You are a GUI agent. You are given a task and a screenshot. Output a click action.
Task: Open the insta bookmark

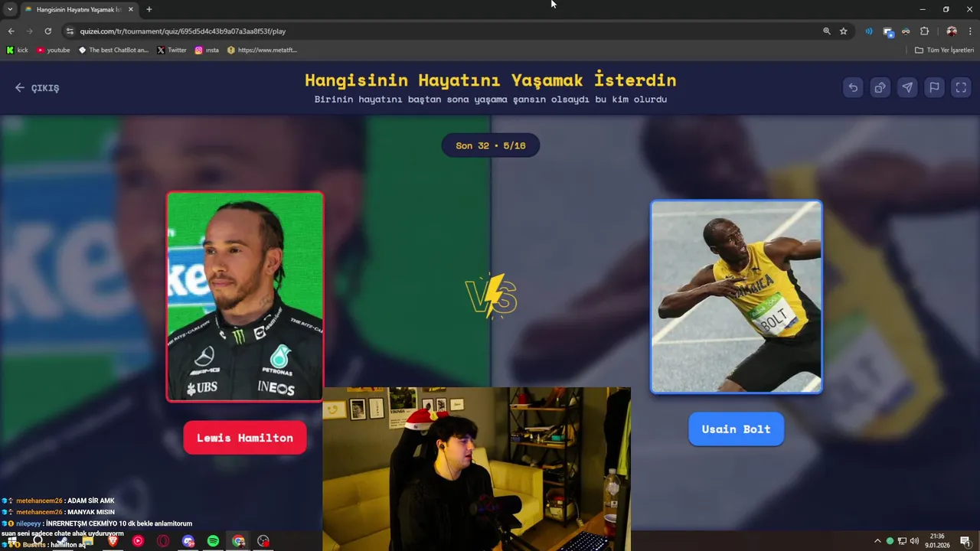[207, 50]
